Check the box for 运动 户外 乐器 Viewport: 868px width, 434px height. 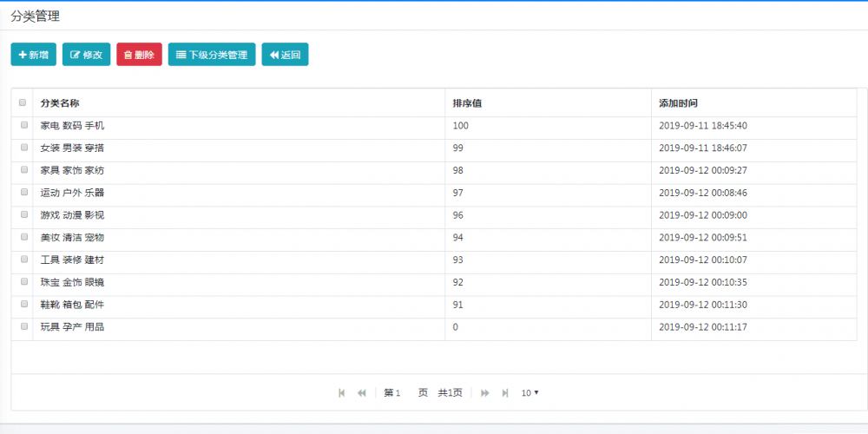[24, 192]
